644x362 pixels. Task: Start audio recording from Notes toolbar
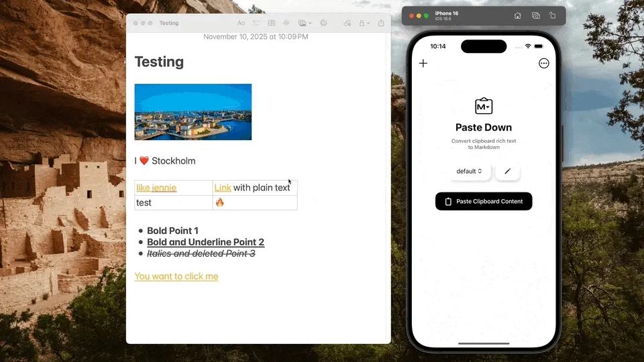286,23
